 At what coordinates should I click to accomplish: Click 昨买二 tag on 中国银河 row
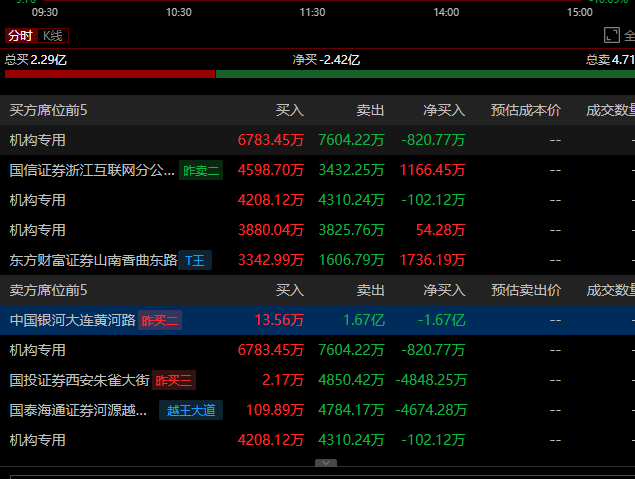[x=160, y=320]
